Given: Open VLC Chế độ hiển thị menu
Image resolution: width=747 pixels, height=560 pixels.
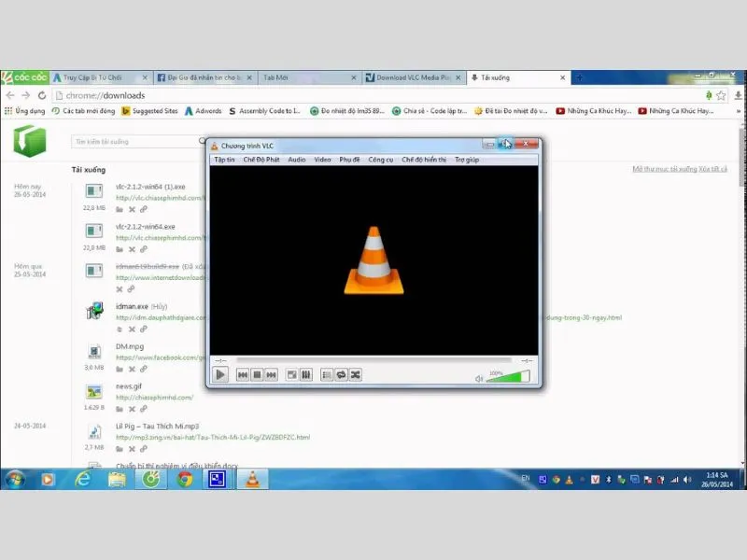Looking at the screenshot, I should pyautogui.click(x=424, y=160).
